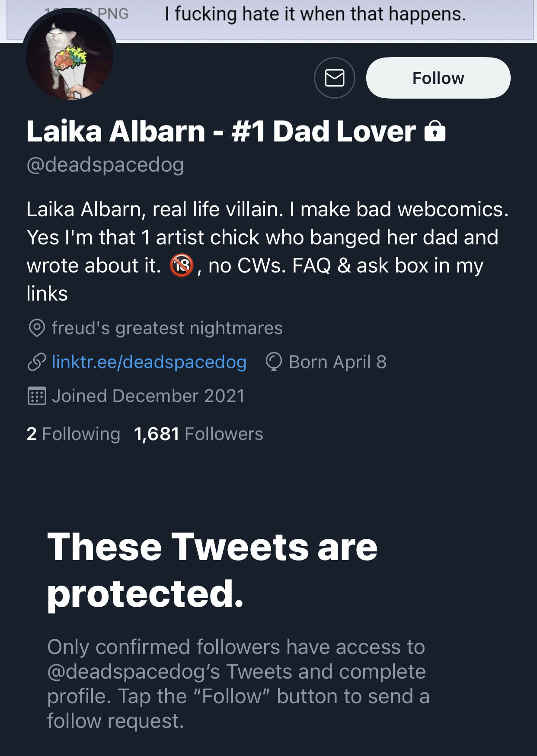Click "freud's greatest nightmares" location text
This screenshot has height=756, width=537.
167,328
